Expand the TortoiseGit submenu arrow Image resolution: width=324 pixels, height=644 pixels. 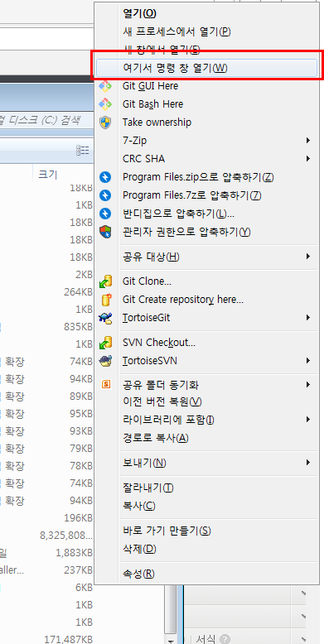pos(308,318)
